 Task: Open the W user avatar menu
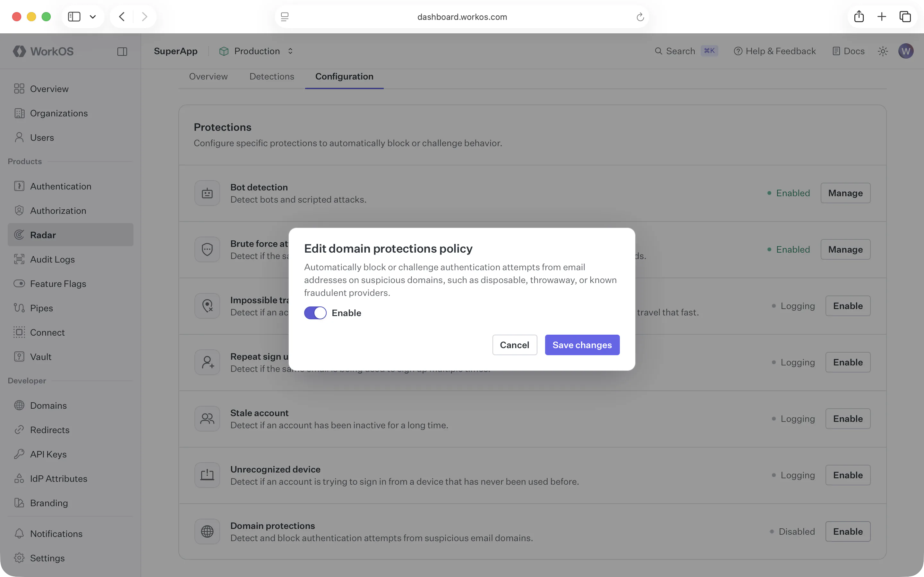pos(906,51)
